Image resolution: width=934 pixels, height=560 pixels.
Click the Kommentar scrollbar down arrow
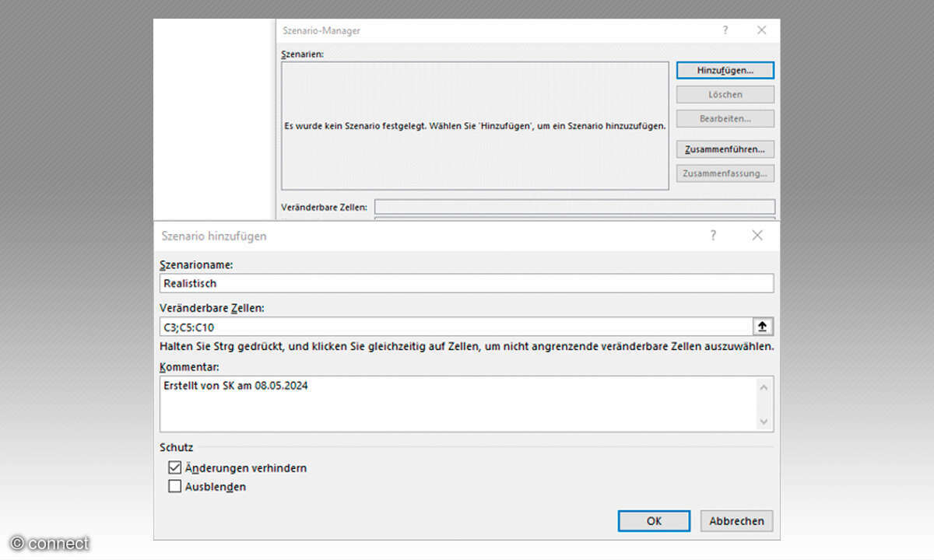tap(764, 422)
